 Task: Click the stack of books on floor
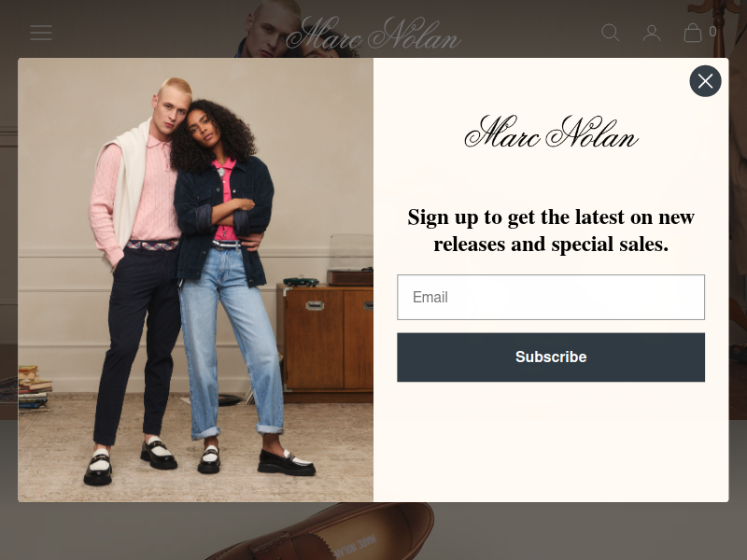coord(35,386)
